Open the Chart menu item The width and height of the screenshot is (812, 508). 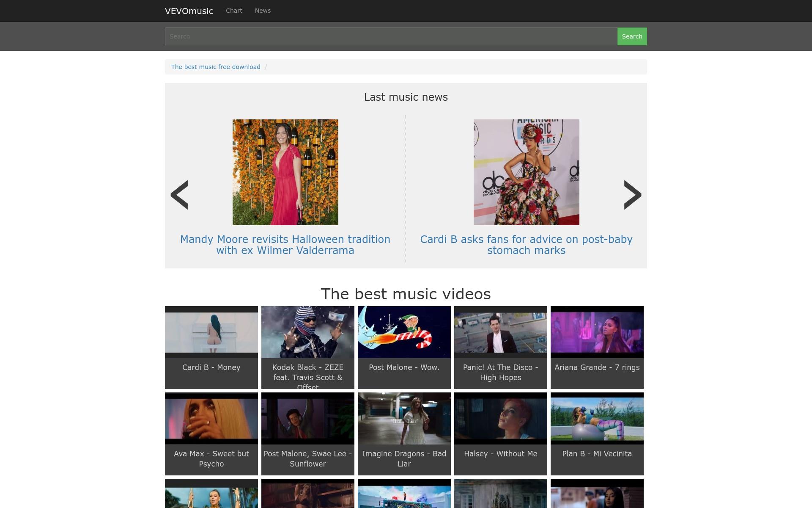point(234,11)
